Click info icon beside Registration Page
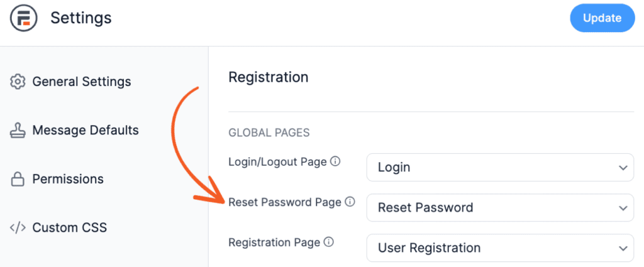 (328, 242)
